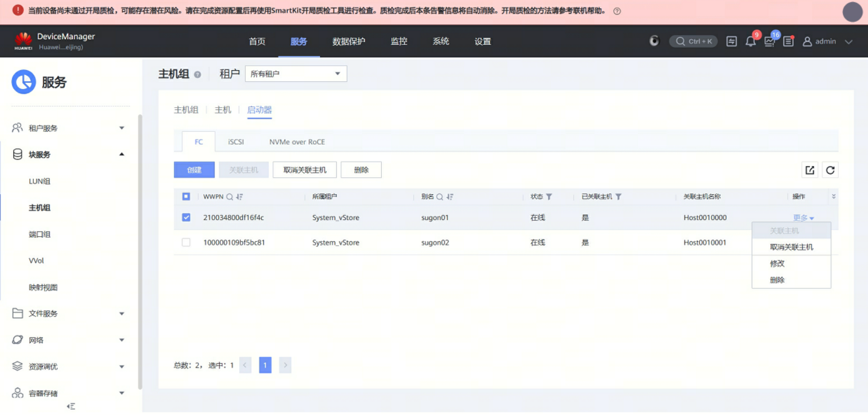The height and width of the screenshot is (415, 868).
Task: Open the 监控 top menu
Action: [x=399, y=41]
